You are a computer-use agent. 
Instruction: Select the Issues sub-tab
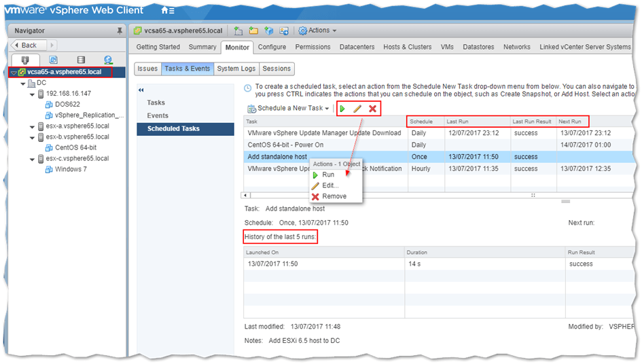[x=147, y=69]
